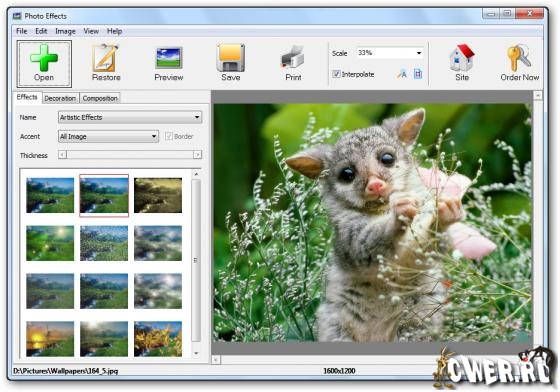Screen dimensions: 560x392
Task: Open the Image menu
Action: tap(65, 31)
